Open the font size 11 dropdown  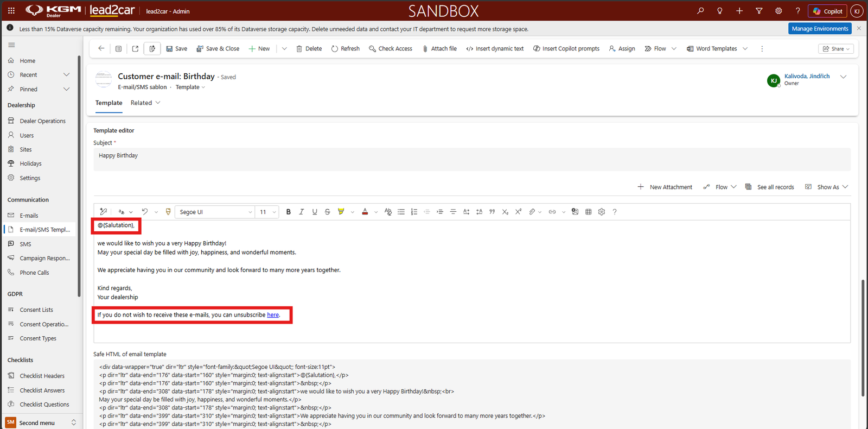point(267,212)
